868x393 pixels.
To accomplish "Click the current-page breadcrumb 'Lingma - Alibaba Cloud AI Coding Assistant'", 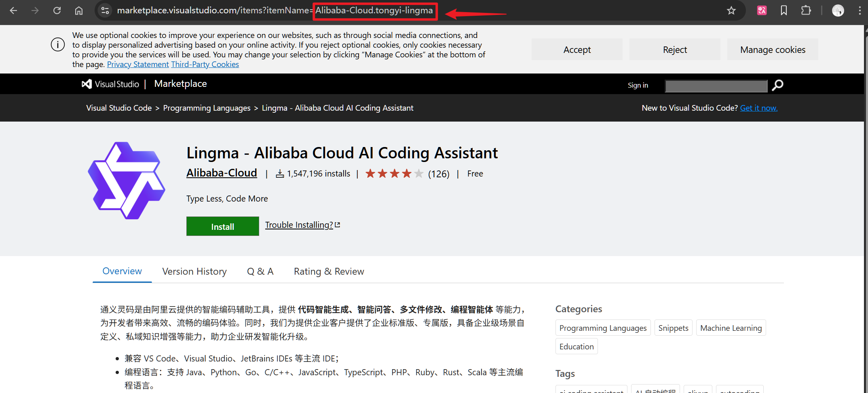I will [338, 108].
